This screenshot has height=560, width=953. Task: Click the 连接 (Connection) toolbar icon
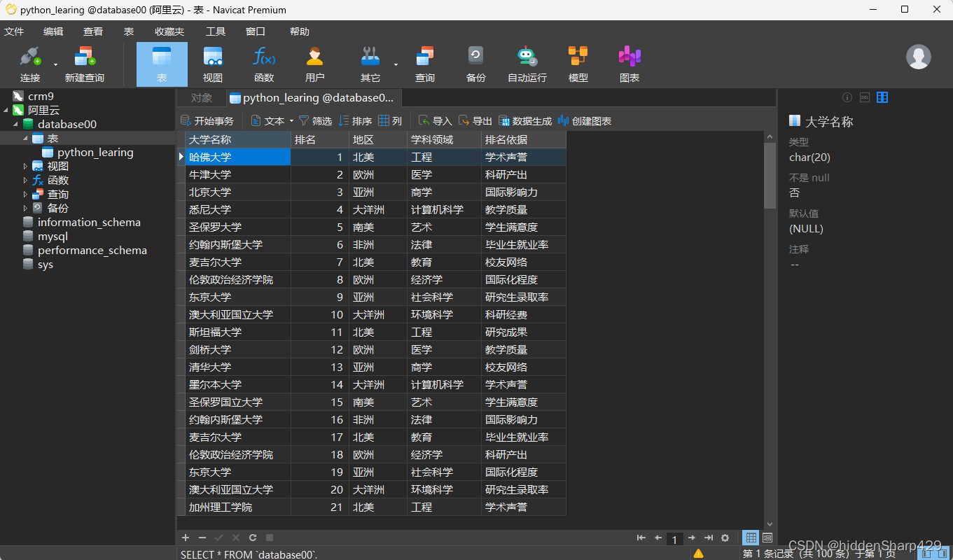(x=29, y=64)
